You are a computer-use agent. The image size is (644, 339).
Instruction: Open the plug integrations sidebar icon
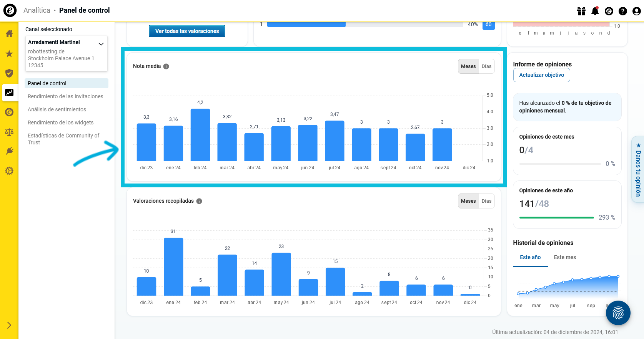click(9, 151)
